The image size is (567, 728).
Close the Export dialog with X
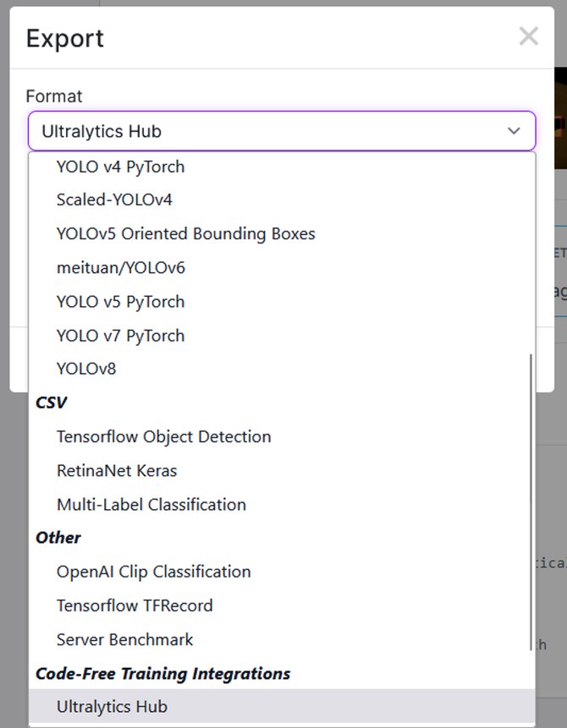(528, 36)
